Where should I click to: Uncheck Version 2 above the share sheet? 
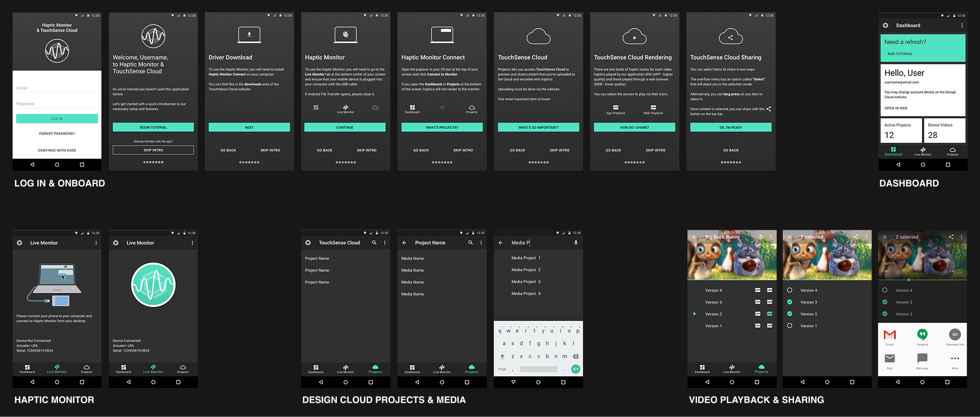pyautogui.click(x=885, y=314)
